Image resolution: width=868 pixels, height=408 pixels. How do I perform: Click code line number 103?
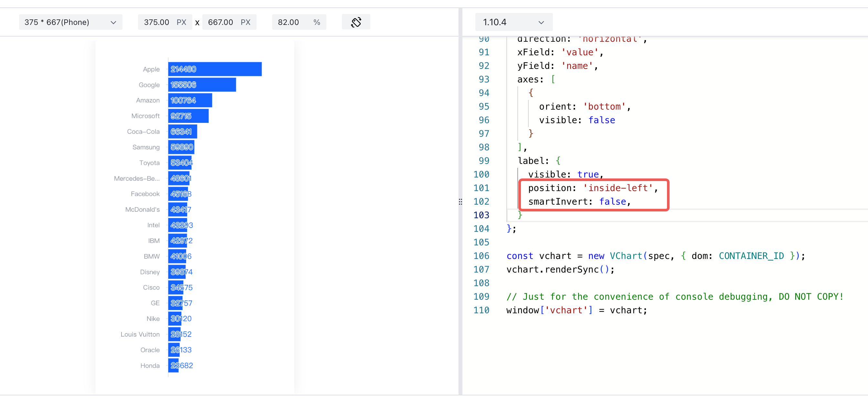coord(481,215)
